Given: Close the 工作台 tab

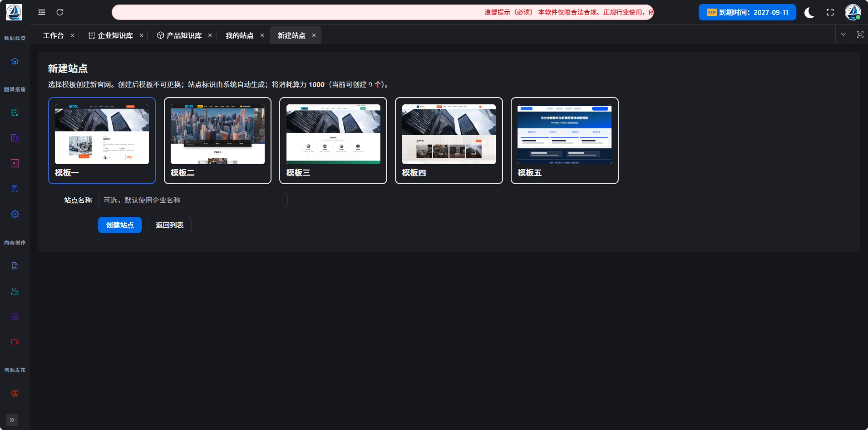Looking at the screenshot, I should pos(72,35).
